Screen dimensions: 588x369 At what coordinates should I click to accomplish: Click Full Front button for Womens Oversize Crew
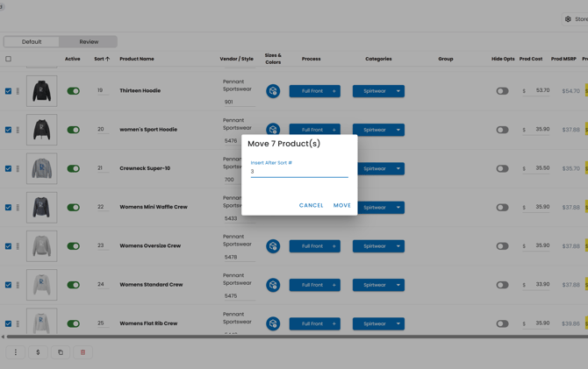[x=315, y=246]
